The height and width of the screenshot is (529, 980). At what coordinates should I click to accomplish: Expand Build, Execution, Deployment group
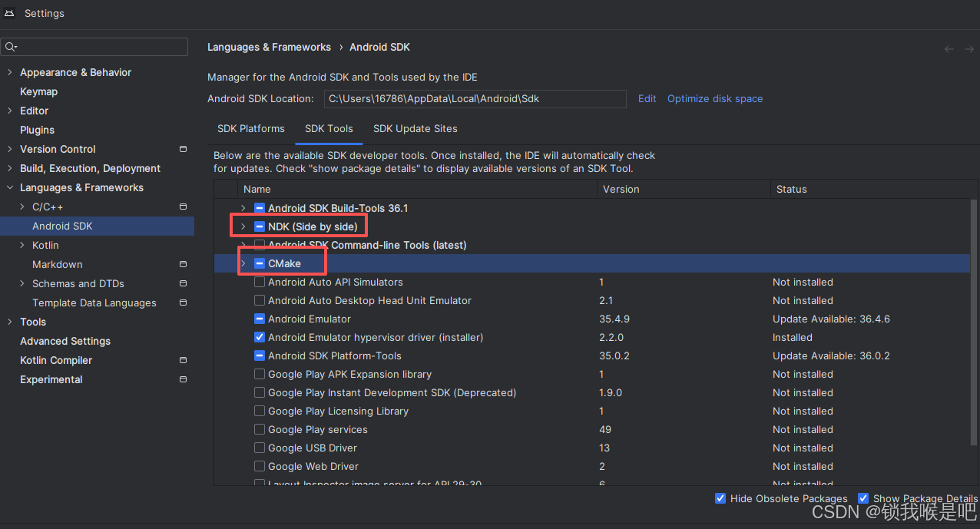coord(10,168)
